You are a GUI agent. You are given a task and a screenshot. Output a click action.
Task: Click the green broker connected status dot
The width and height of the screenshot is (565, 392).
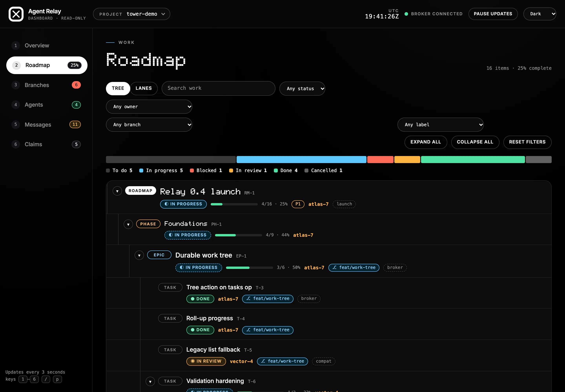(406, 14)
